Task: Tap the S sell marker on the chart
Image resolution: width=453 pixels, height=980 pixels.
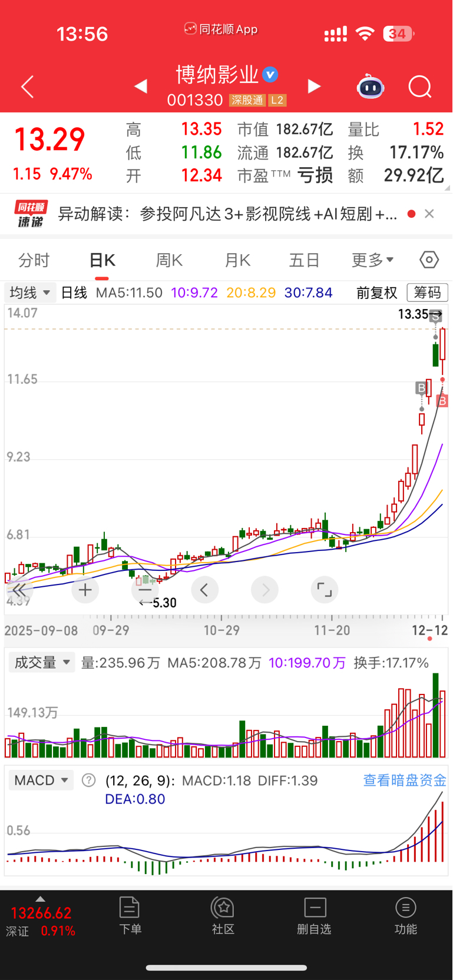Action: tap(435, 317)
